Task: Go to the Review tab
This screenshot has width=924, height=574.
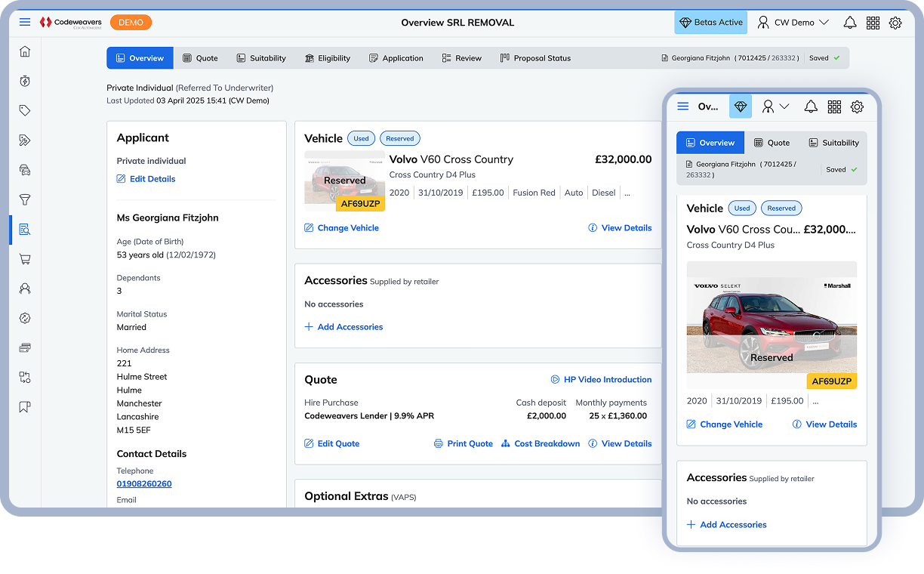Action: click(462, 58)
